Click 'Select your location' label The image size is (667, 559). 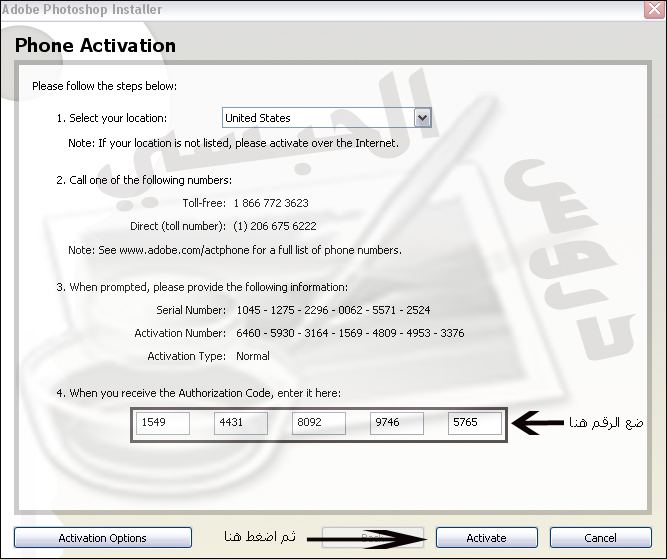tap(112, 118)
